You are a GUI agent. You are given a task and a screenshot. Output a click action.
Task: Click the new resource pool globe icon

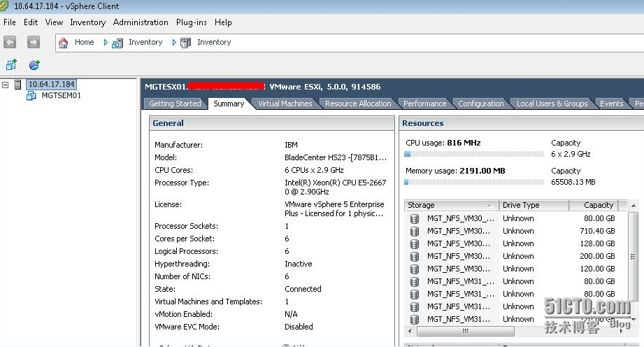pyautogui.click(x=34, y=64)
